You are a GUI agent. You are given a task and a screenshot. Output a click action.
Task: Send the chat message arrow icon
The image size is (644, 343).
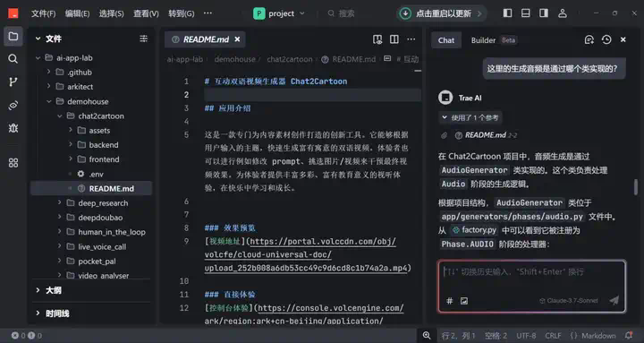(614, 300)
